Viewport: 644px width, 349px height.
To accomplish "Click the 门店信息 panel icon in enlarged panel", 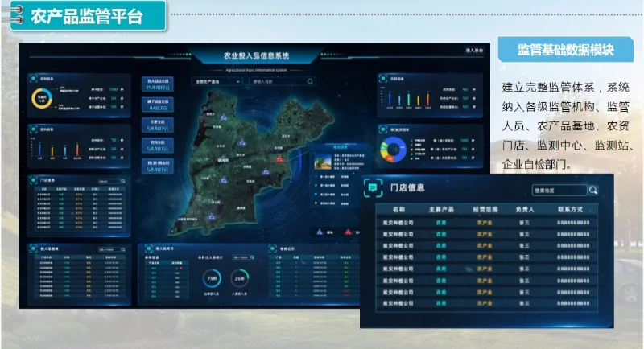I will (373, 188).
